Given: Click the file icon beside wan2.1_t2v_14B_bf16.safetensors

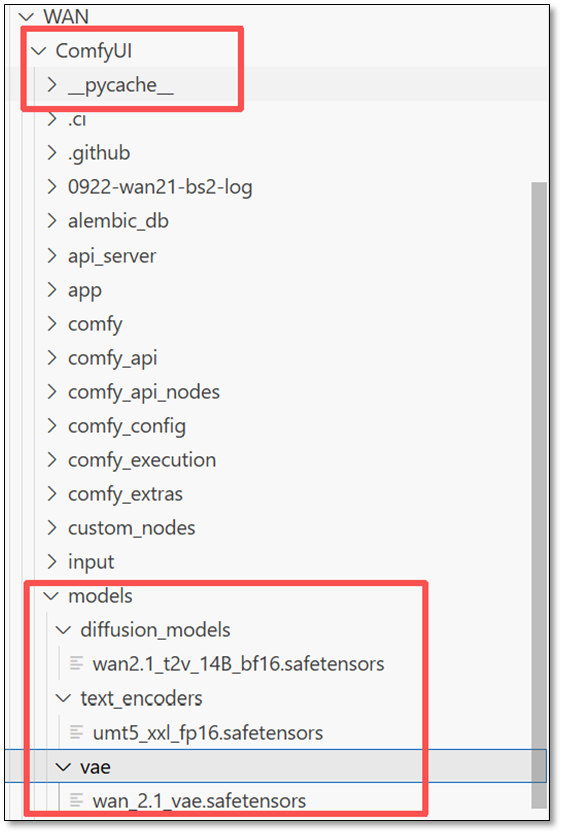Looking at the screenshot, I should [x=76, y=663].
